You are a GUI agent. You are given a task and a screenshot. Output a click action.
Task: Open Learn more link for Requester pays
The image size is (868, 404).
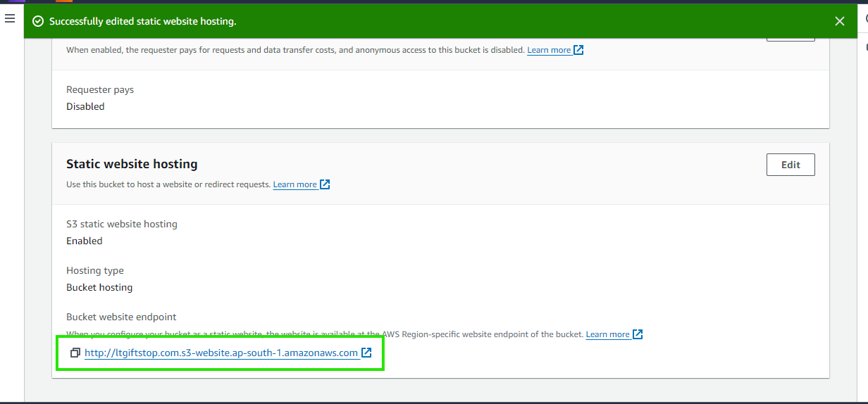click(x=549, y=50)
